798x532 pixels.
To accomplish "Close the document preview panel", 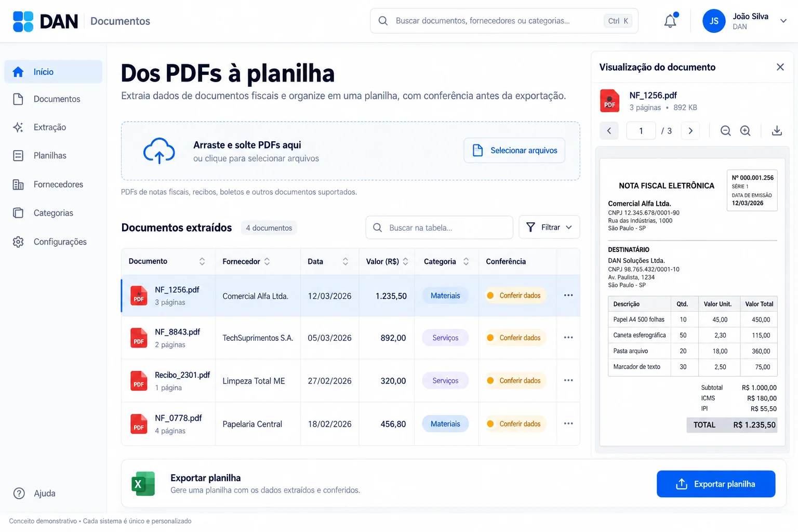I will point(780,67).
